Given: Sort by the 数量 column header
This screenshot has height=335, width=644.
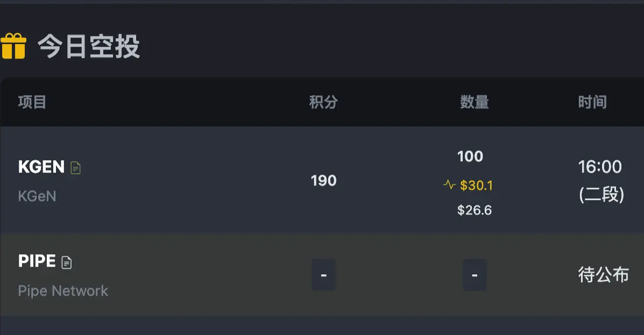Looking at the screenshot, I should click(475, 102).
